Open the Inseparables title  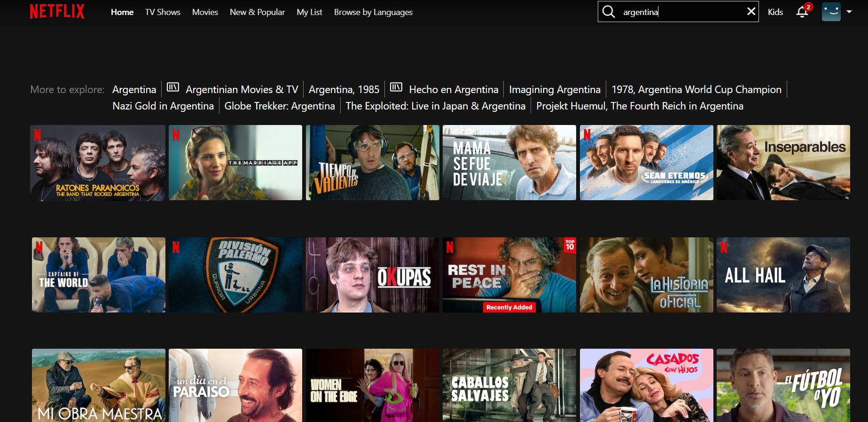click(x=783, y=163)
